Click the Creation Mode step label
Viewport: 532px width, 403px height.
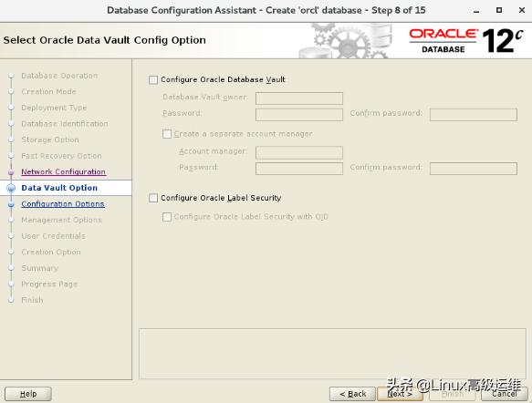click(x=48, y=91)
